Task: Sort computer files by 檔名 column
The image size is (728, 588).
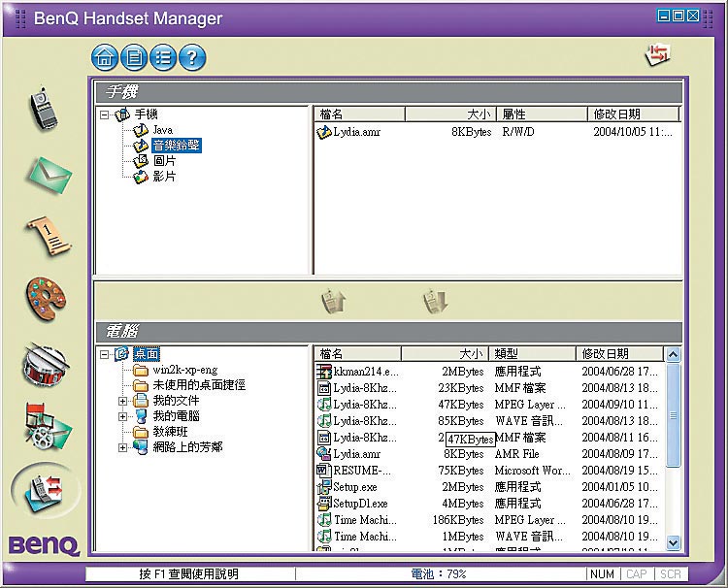Action: pyautogui.click(x=358, y=354)
